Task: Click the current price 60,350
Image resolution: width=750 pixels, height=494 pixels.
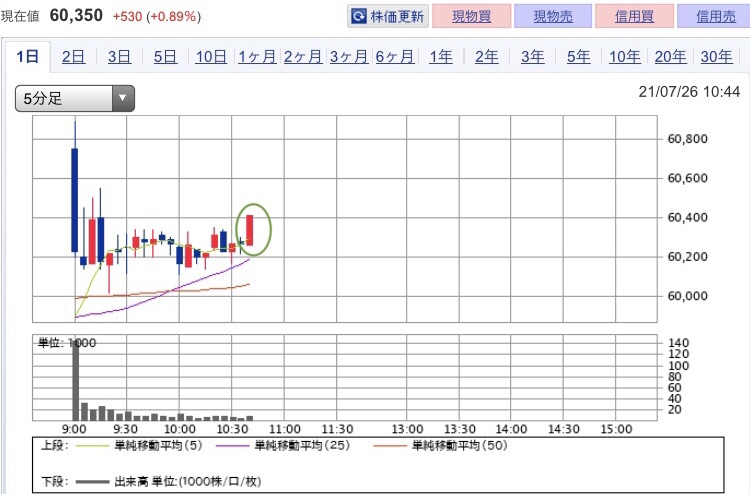Action: tap(76, 15)
